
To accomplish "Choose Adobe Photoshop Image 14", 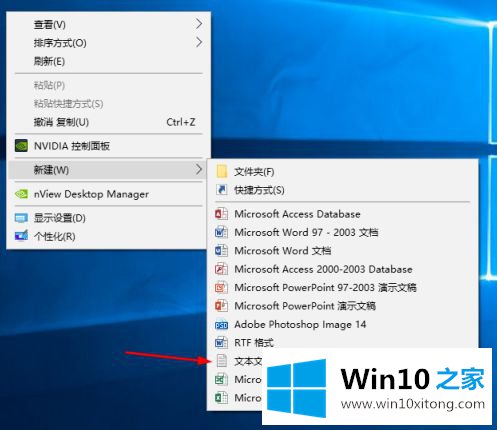I will point(343,324).
